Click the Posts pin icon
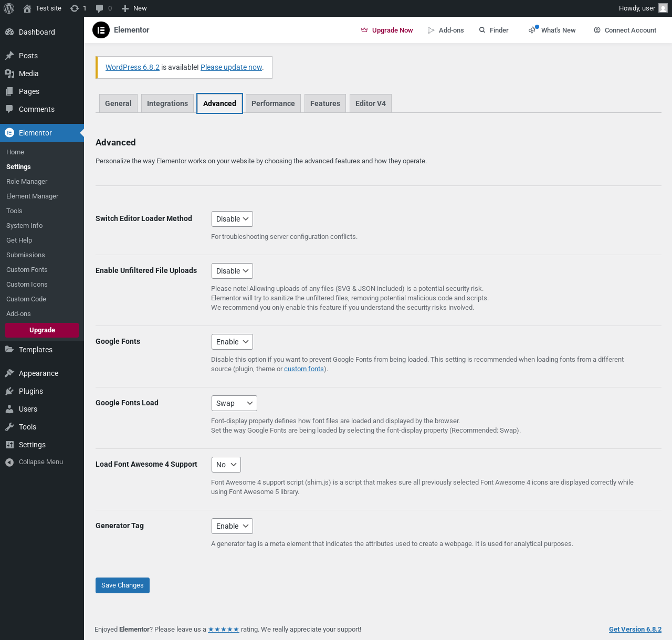The image size is (672, 640). click(9, 56)
